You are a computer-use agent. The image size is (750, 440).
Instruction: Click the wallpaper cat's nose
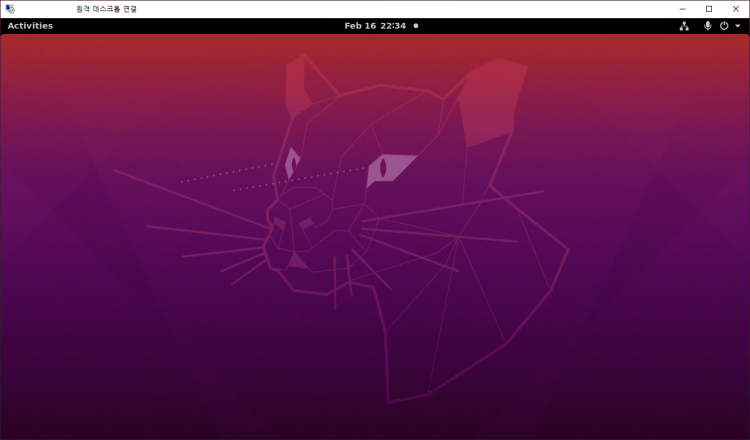click(x=297, y=261)
